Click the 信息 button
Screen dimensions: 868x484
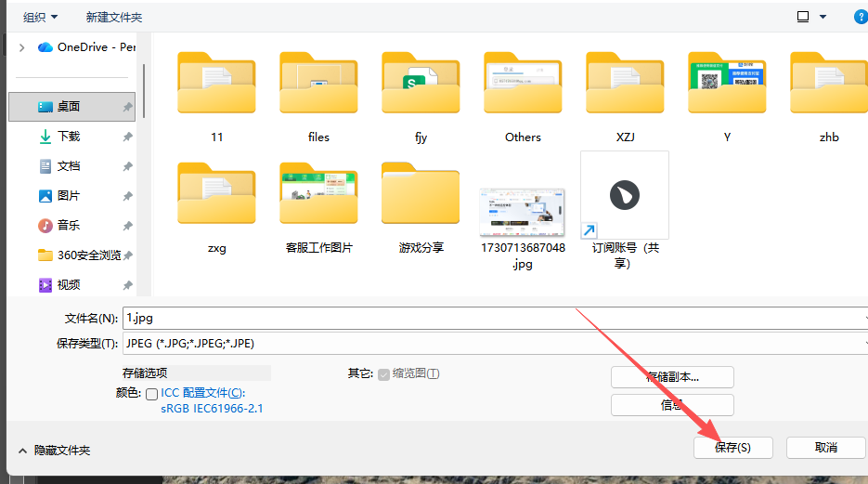[672, 405]
